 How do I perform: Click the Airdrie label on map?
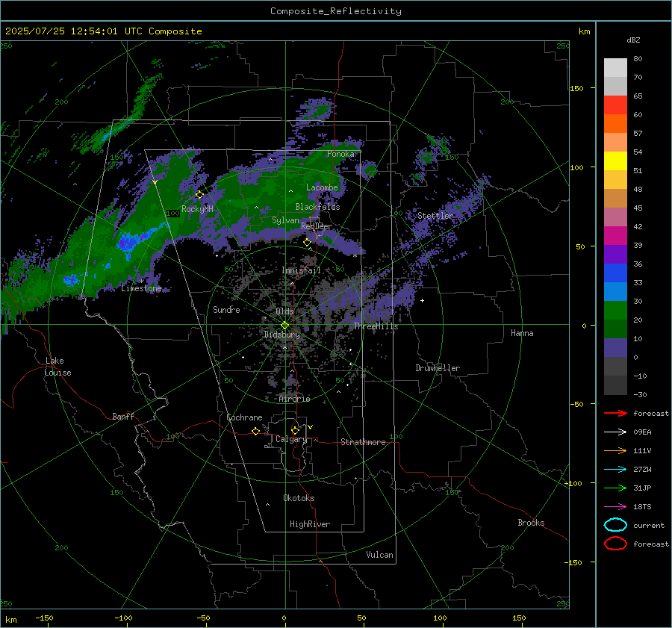click(x=294, y=399)
